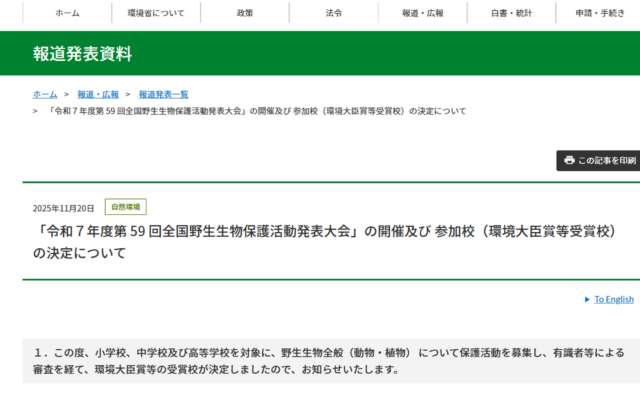The width and height of the screenshot is (640, 410).
Task: Click the ホーム breadcrumb link
Action: (45, 94)
